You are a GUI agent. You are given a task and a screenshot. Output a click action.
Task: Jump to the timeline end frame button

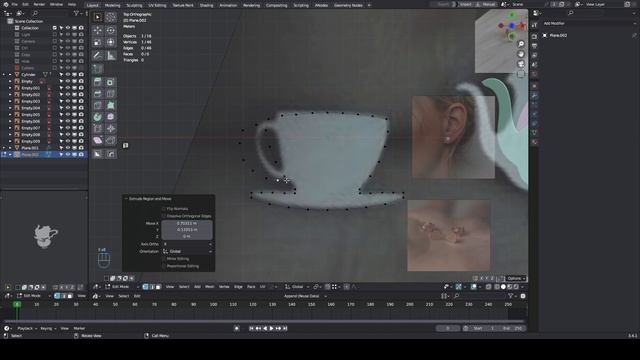[x=285, y=328]
